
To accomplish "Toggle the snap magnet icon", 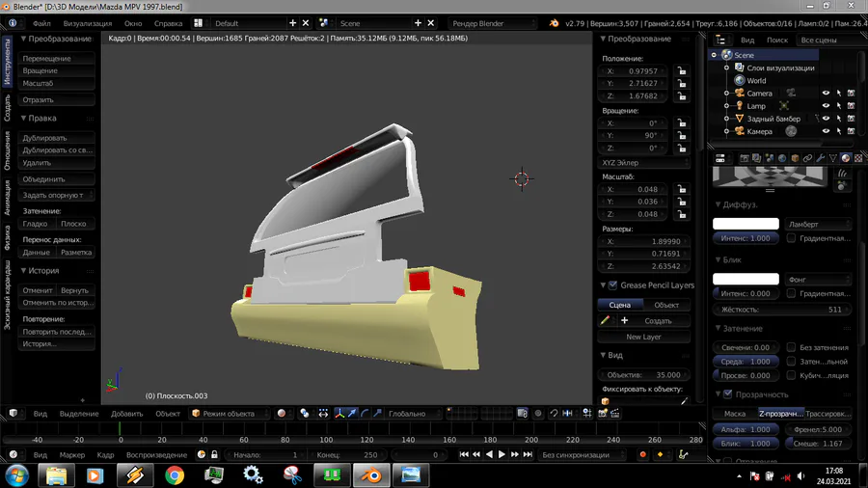I will (x=554, y=414).
